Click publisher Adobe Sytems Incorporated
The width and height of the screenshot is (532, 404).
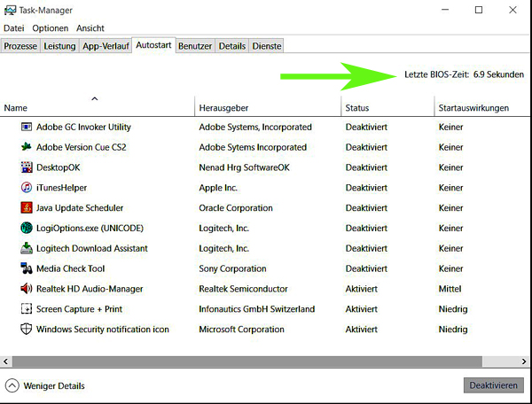253,147
